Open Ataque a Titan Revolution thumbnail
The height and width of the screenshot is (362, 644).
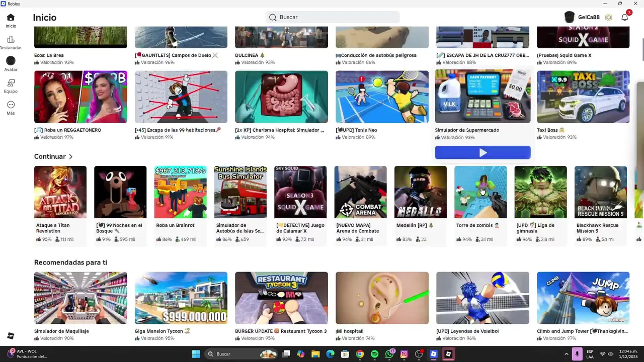[x=60, y=192]
